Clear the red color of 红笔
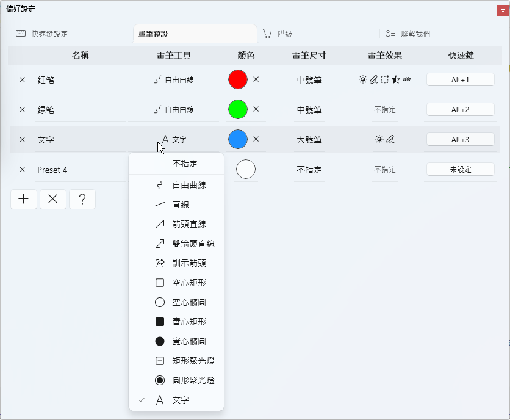This screenshot has width=510, height=420. 256,79
